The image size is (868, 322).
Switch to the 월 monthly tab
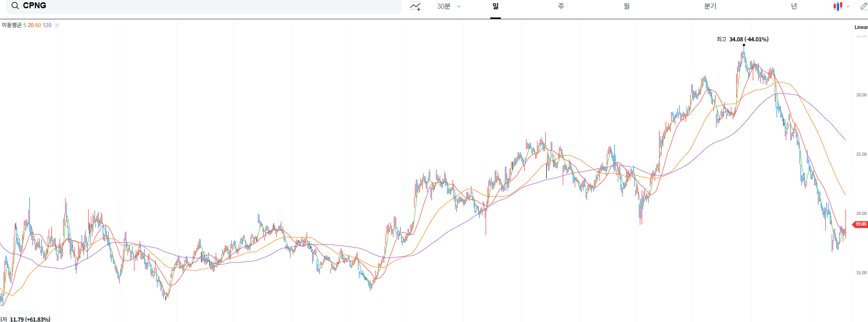(627, 6)
